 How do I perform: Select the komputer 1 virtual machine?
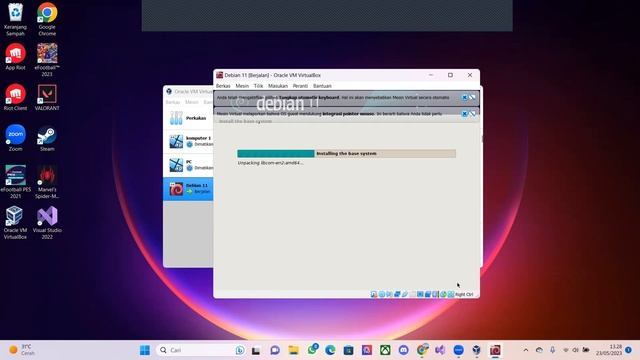188,141
